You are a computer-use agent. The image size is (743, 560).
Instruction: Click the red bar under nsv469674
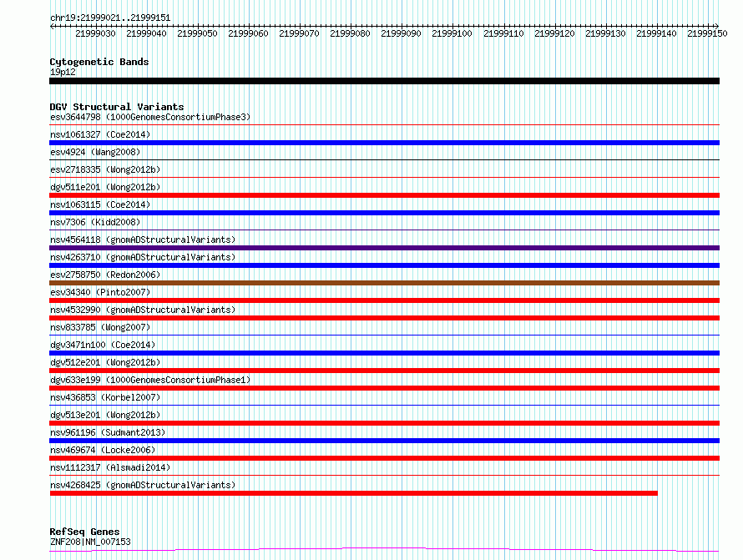384,458
